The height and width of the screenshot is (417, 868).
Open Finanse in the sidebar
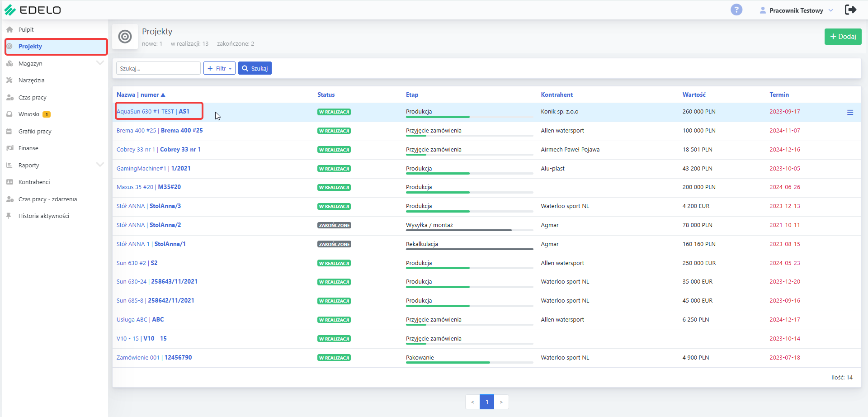tap(28, 148)
